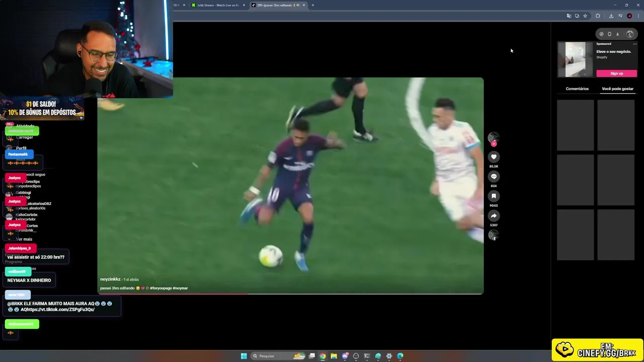644x362 pixels.
Task: Click the download icon in TikTok pill toolbar
Action: pyautogui.click(x=617, y=34)
